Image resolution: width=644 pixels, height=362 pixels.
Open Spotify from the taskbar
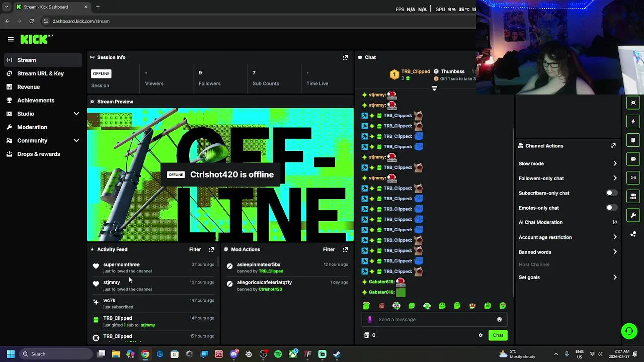(x=278, y=354)
